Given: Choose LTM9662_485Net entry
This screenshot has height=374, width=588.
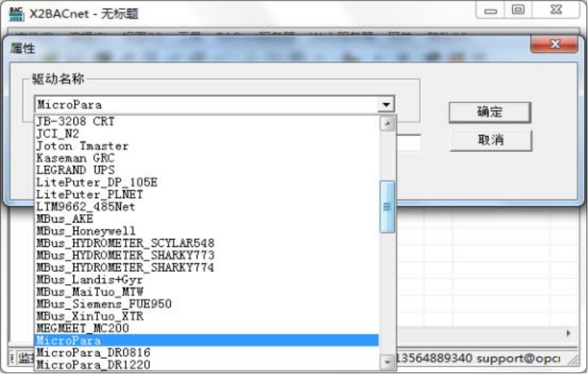Looking at the screenshot, I should point(207,207).
